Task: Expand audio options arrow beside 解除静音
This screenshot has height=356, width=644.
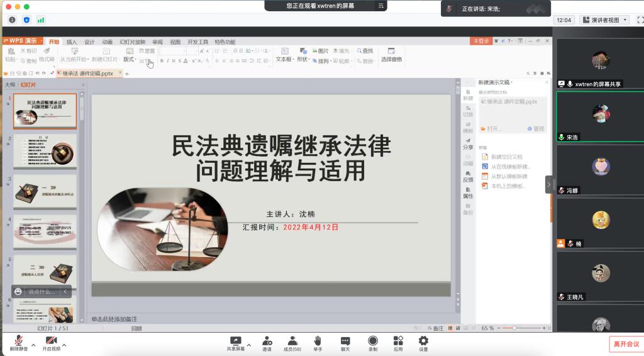Action: pyautogui.click(x=33, y=345)
